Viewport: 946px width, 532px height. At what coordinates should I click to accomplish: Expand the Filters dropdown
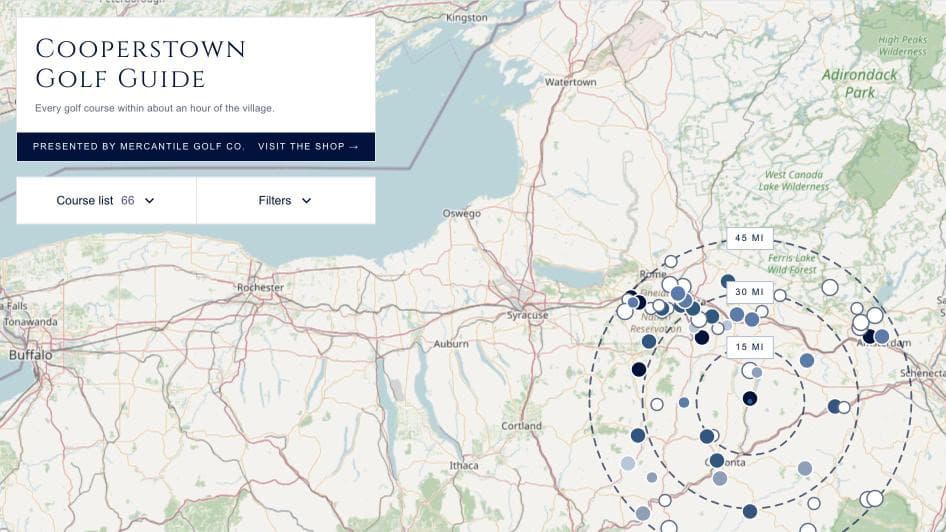coord(285,200)
